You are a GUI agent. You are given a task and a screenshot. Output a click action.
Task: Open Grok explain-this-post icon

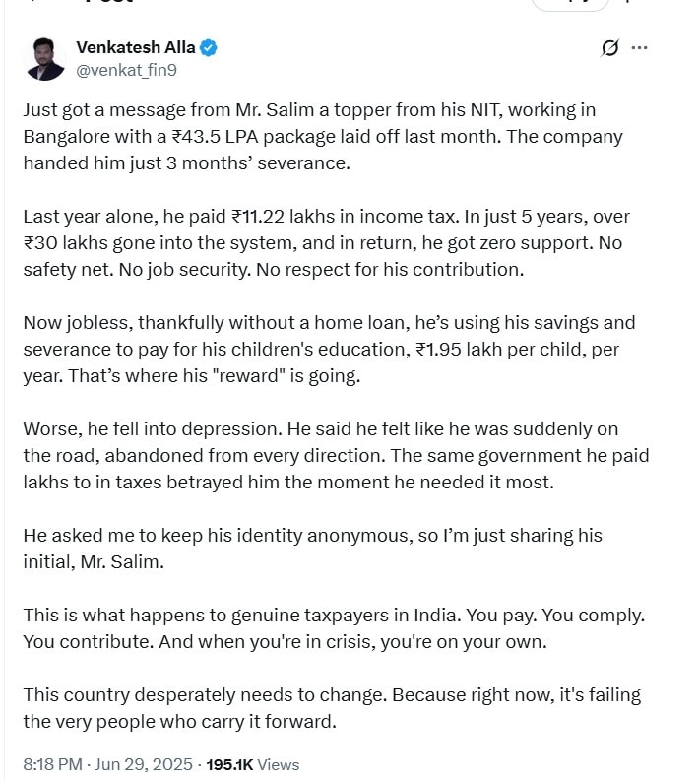click(610, 47)
